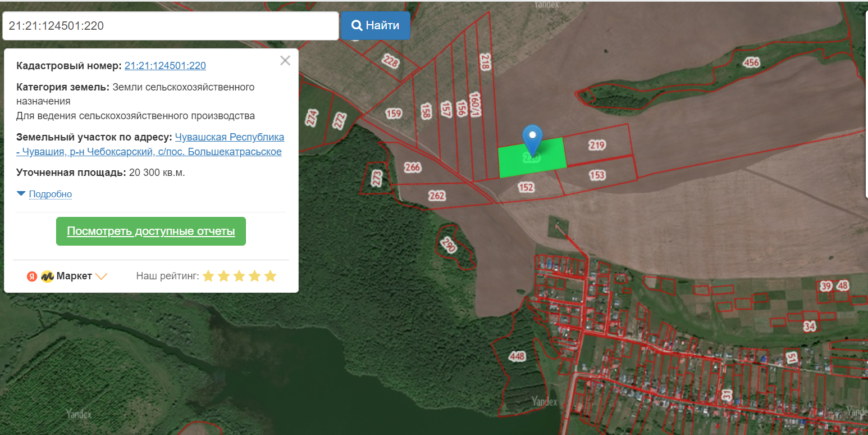Click Посмотреть доступные отчеты button
This screenshot has width=868, height=435.
[x=151, y=231]
